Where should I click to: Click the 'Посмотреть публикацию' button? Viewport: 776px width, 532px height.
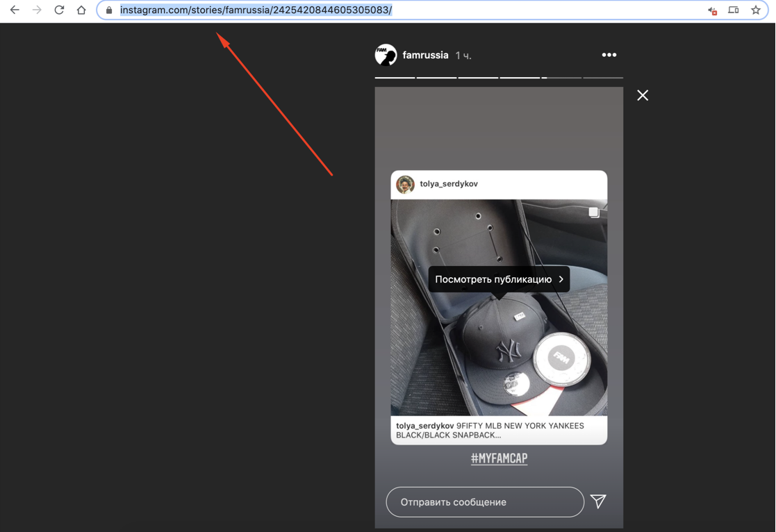pos(499,279)
